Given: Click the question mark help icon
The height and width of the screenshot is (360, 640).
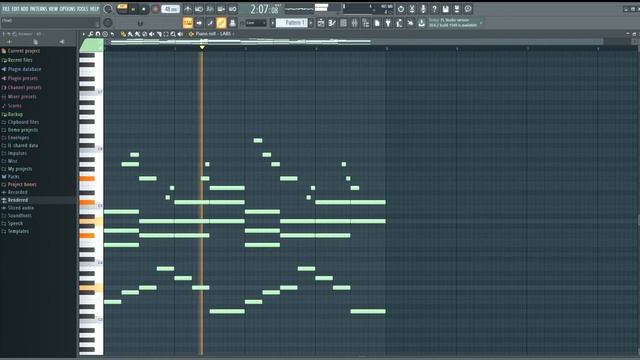Looking at the screenshot, I should click(434, 9).
